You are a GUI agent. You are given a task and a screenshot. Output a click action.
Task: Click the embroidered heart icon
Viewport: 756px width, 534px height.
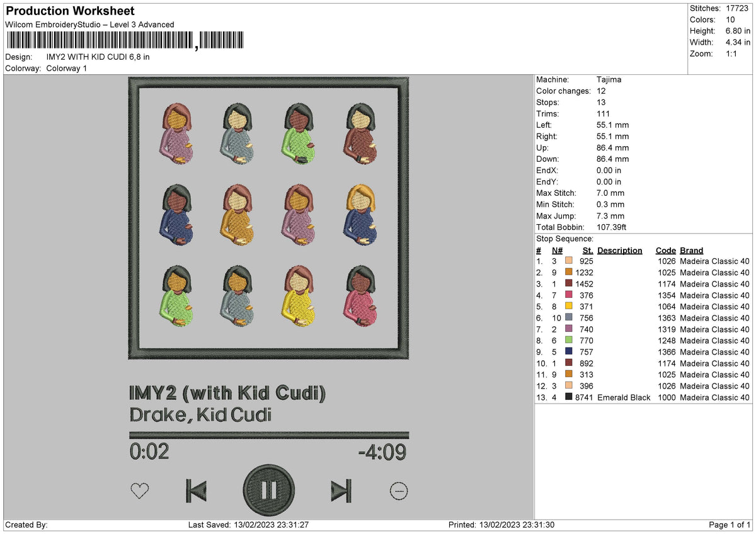(139, 491)
